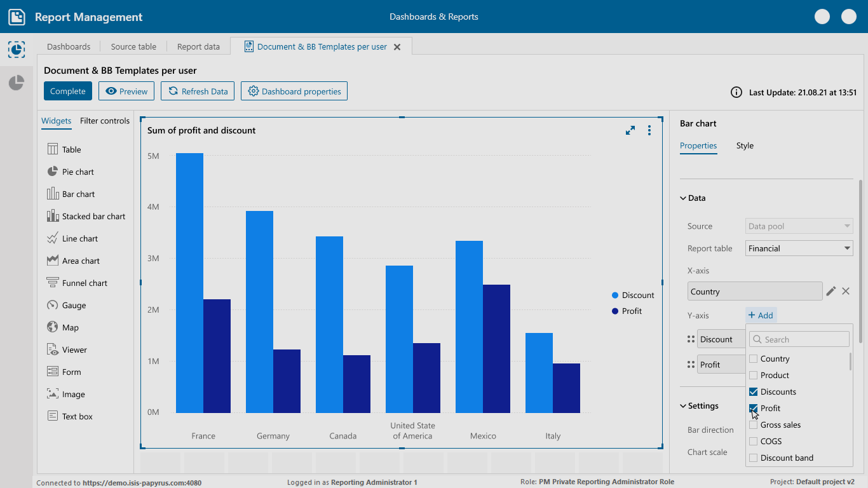Click the expand chart fullscreen icon
Screen dimensions: 868x488
tap(630, 130)
